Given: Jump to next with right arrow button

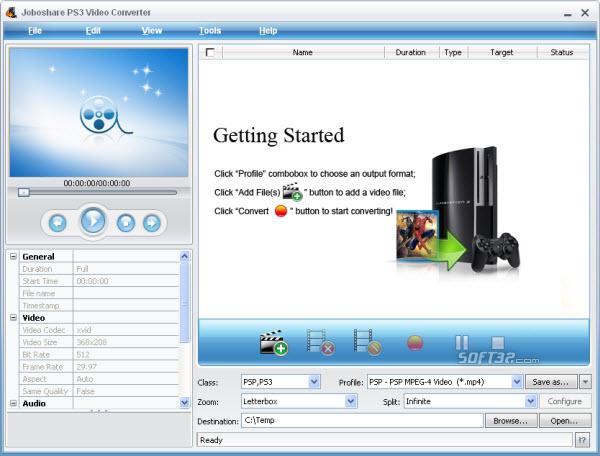Looking at the screenshot, I should pos(152,223).
